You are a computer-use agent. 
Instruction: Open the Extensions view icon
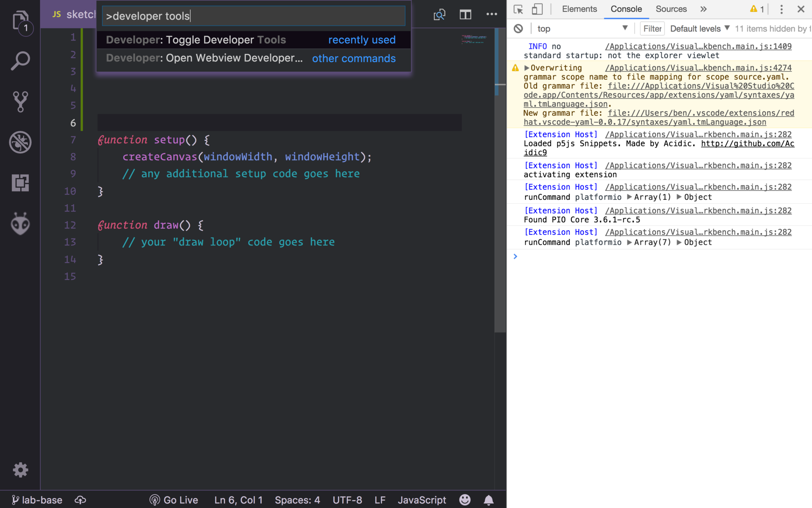coord(20,183)
